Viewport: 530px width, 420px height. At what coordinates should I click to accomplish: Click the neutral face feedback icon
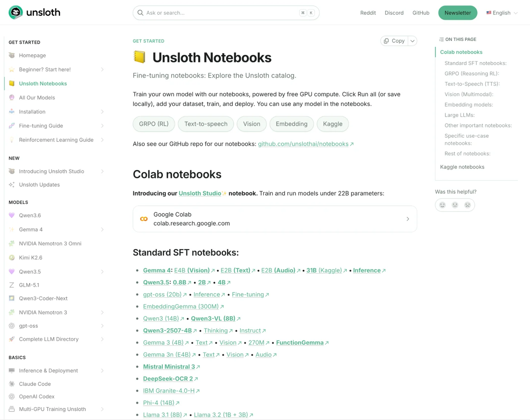[455, 205]
